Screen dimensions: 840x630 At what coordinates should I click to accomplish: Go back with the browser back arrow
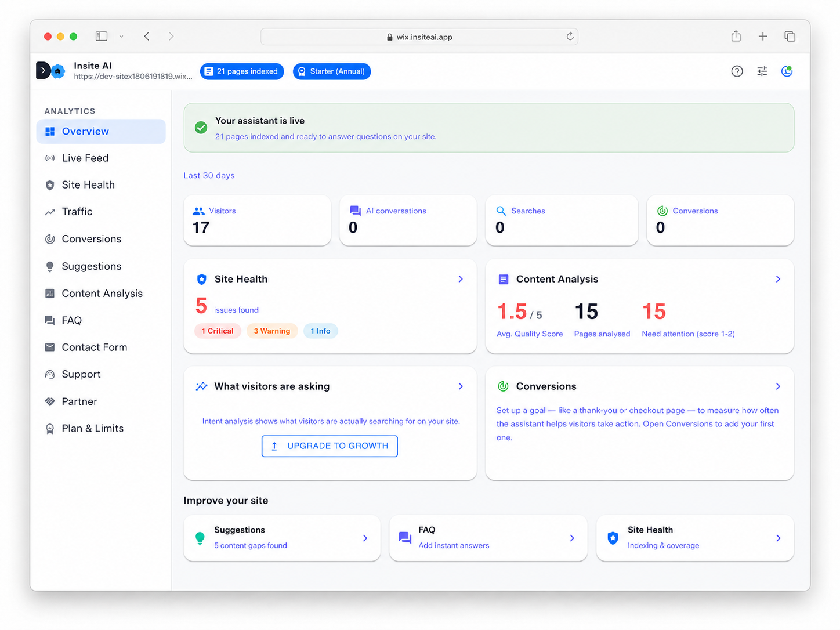coord(147,37)
